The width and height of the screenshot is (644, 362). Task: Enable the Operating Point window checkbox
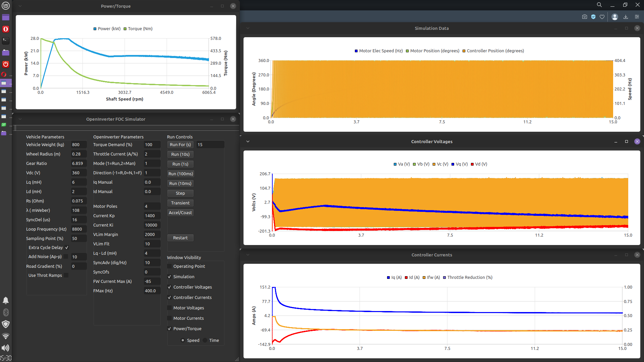(x=170, y=266)
